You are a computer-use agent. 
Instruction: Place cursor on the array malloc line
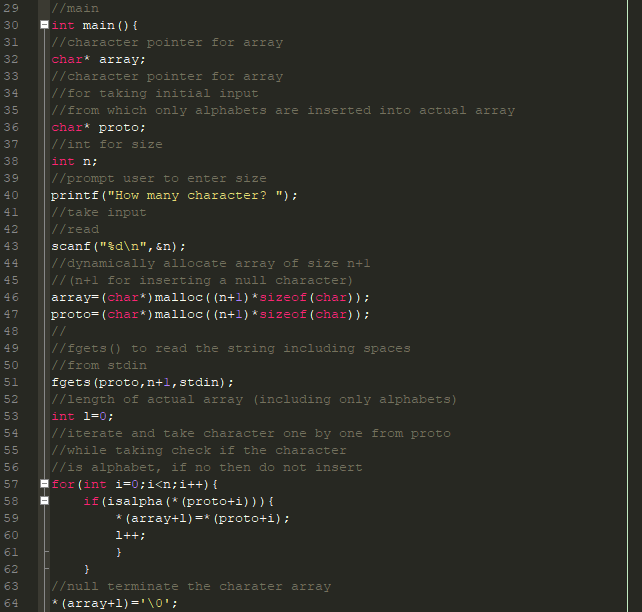click(x=210, y=297)
